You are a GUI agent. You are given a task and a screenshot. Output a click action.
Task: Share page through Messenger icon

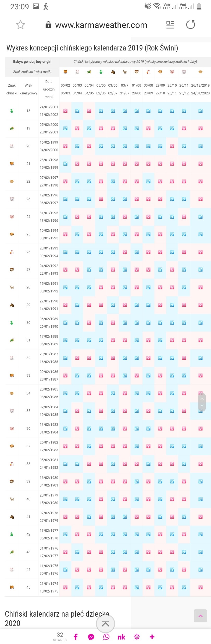(x=91, y=637)
